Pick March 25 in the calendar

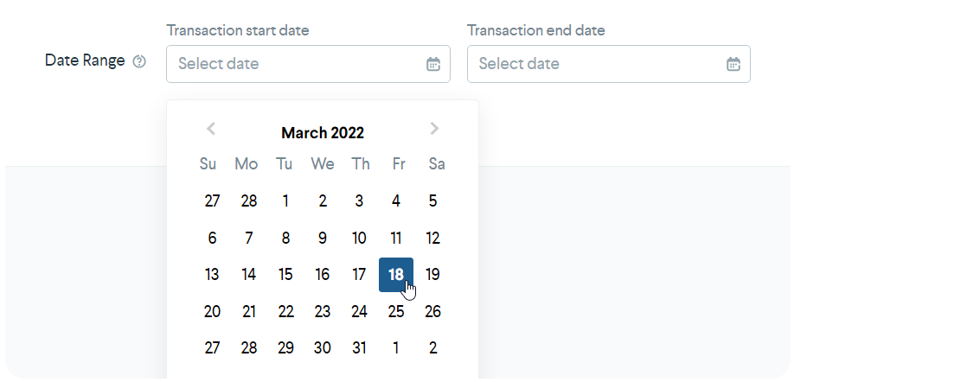point(396,312)
